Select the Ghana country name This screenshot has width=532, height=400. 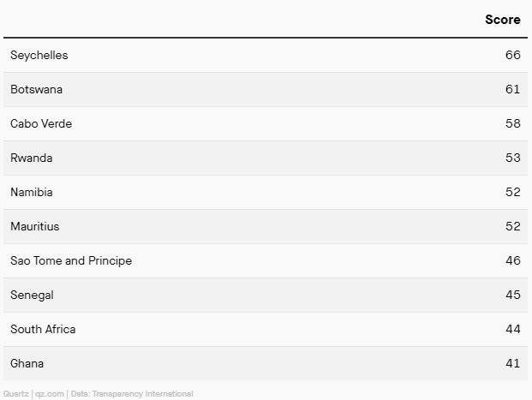point(27,364)
